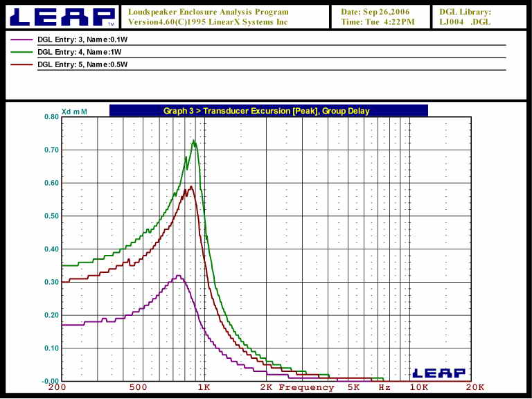Select legend text 'DGL Entry: 4, Name:1W'
532x399 pixels.
(80, 52)
